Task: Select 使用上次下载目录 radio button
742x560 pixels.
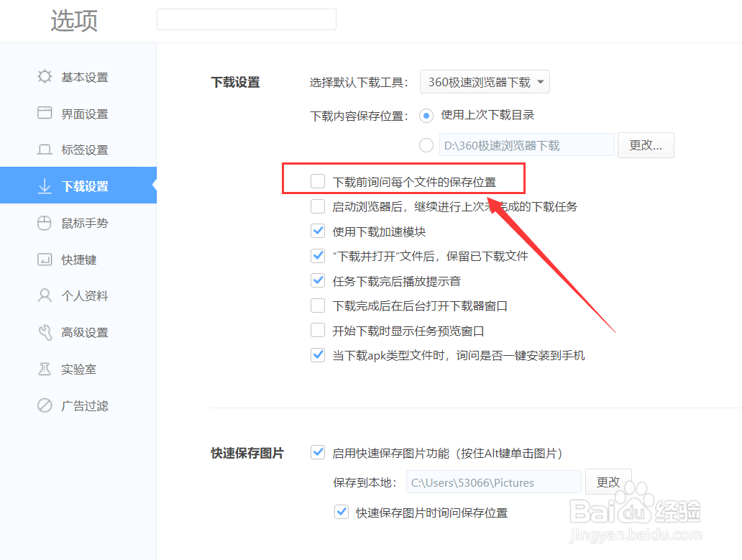Action: pyautogui.click(x=426, y=116)
